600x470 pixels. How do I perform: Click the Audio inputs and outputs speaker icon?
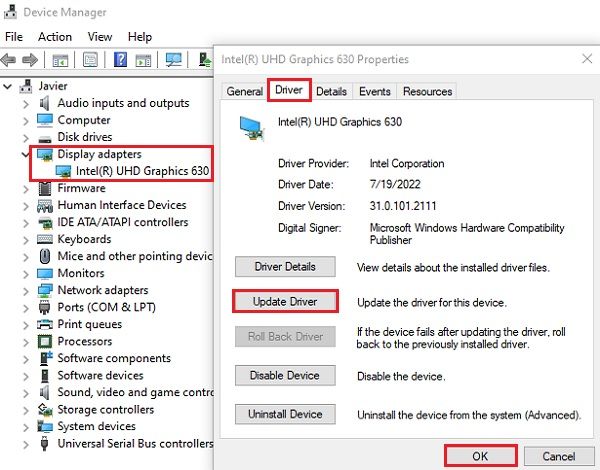click(45, 103)
